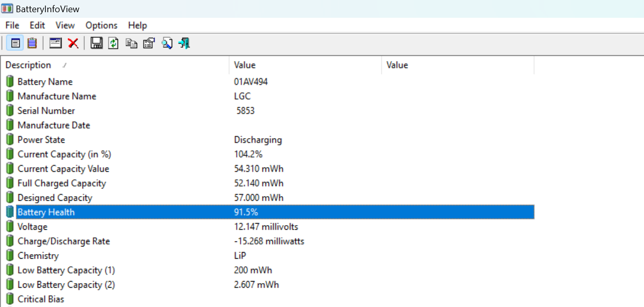Screen dimensions: 644x307
Task: Click the red X delete icon
Action: click(73, 43)
